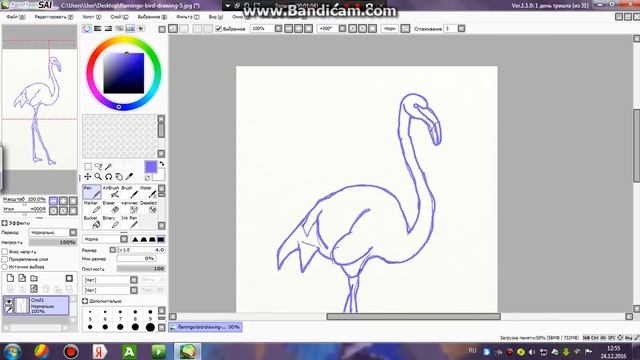This screenshot has height=360, width=640.
Task: Enable the Фикс непр-ть checkbox
Action: [5, 252]
